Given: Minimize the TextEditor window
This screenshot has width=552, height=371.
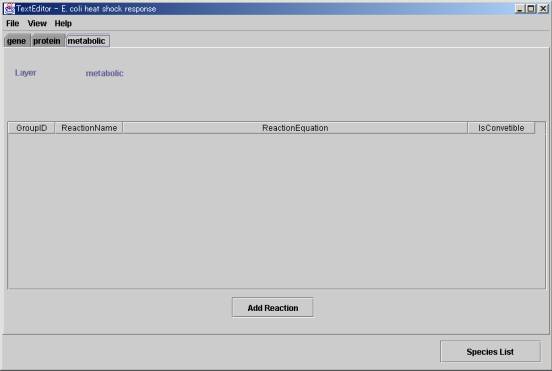Looking at the screenshot, I should [520, 8].
